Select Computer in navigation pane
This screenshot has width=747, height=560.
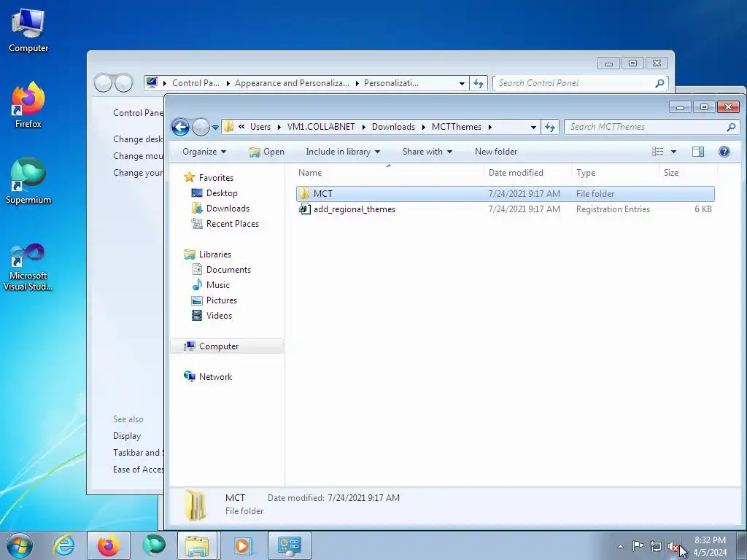(226, 346)
